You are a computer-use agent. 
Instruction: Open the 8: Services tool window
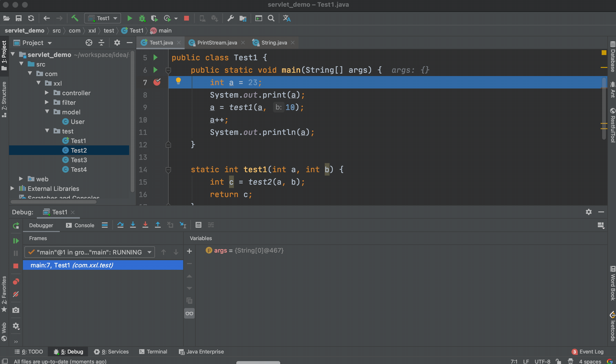(111, 352)
